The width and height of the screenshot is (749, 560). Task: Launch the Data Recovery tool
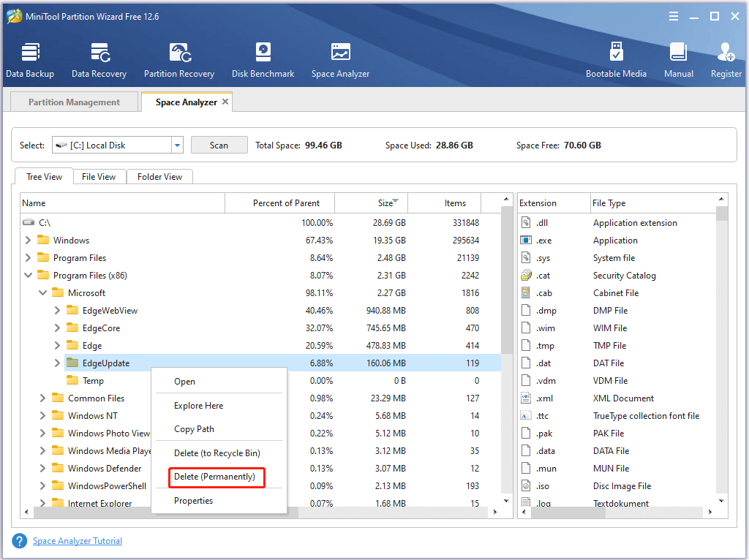(99, 60)
